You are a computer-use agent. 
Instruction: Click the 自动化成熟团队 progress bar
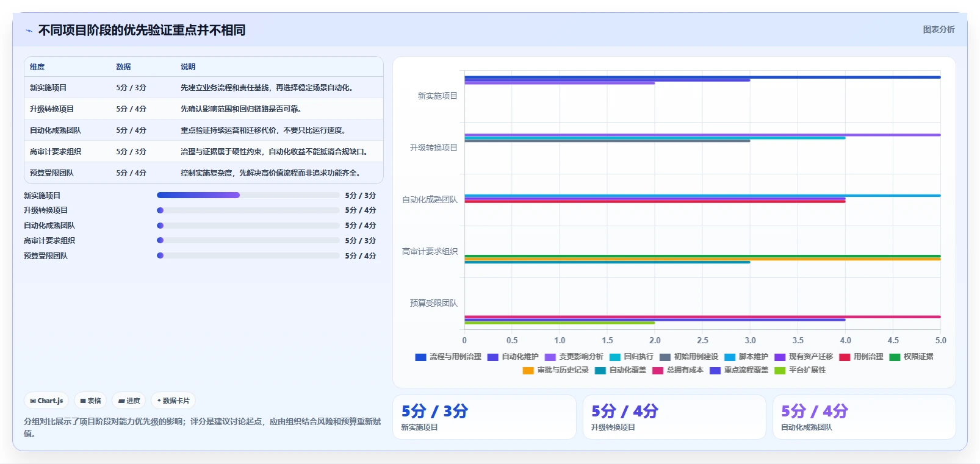click(248, 226)
